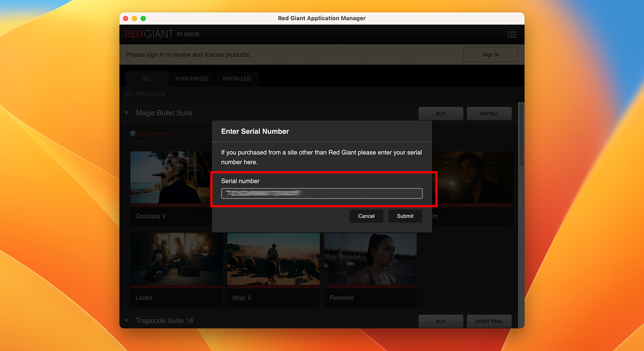
Task: Open the PURCHASED tab
Action: 192,79
